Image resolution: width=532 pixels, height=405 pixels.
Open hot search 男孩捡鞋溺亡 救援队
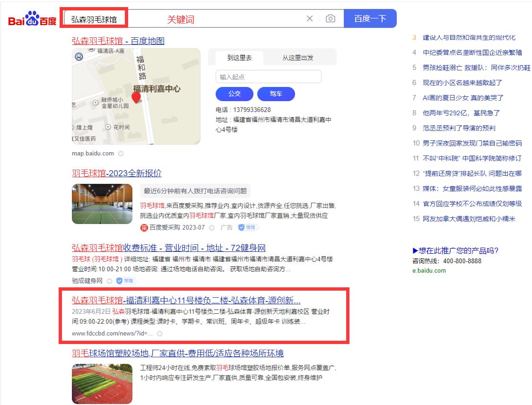pos(476,68)
